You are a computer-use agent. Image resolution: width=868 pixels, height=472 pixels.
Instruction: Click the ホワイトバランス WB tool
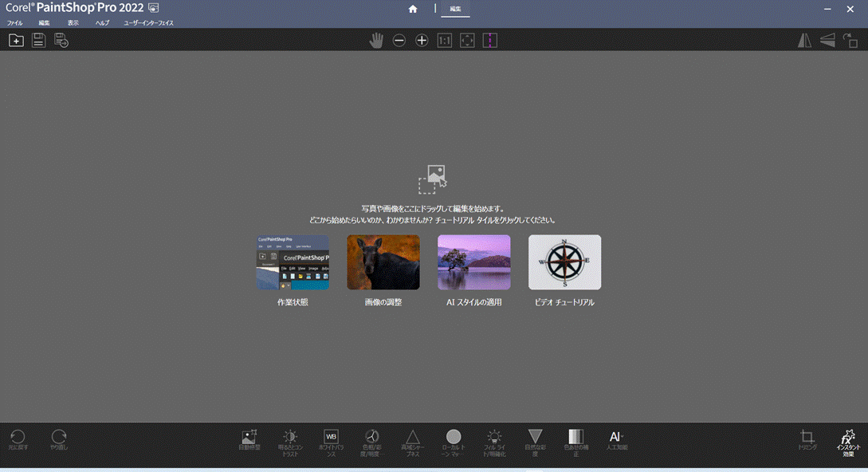click(331, 442)
